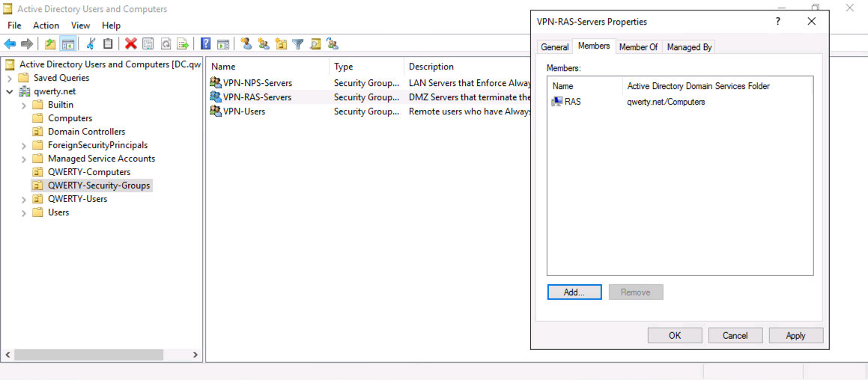Select the Computers container in tree
The width and height of the screenshot is (868, 380).
pyautogui.click(x=70, y=118)
